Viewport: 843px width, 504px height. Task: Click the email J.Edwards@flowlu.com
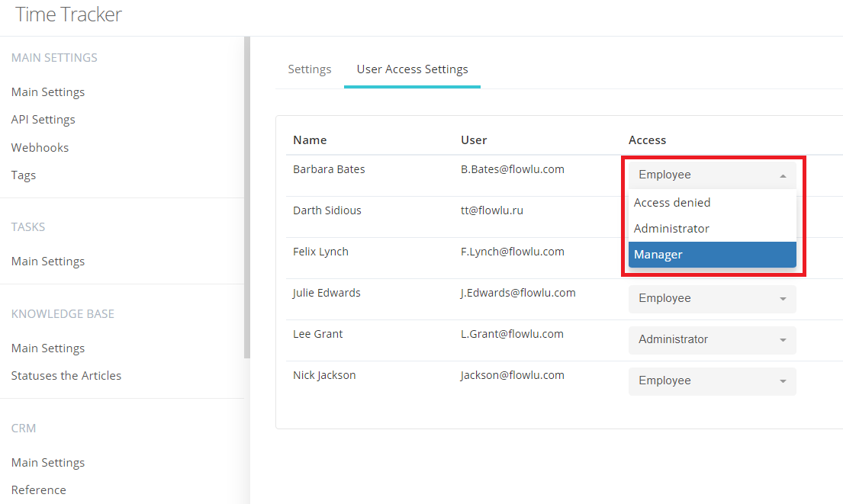(518, 293)
